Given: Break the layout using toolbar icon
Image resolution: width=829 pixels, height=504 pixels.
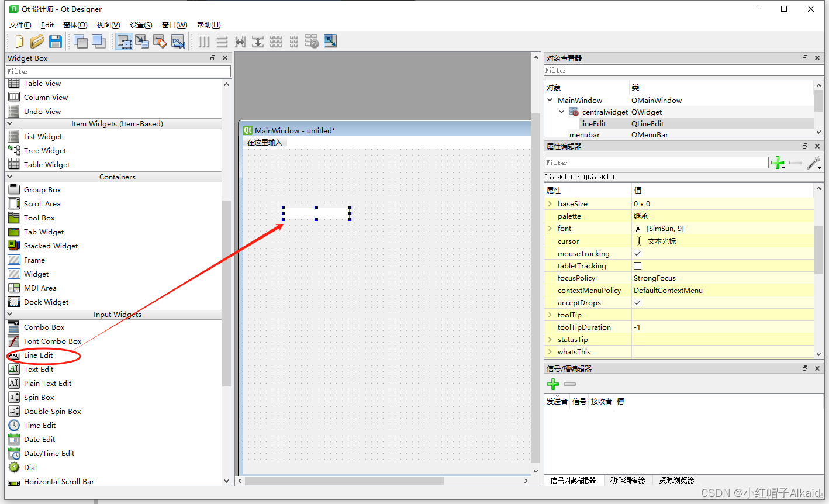Looking at the screenshot, I should pyautogui.click(x=312, y=42).
